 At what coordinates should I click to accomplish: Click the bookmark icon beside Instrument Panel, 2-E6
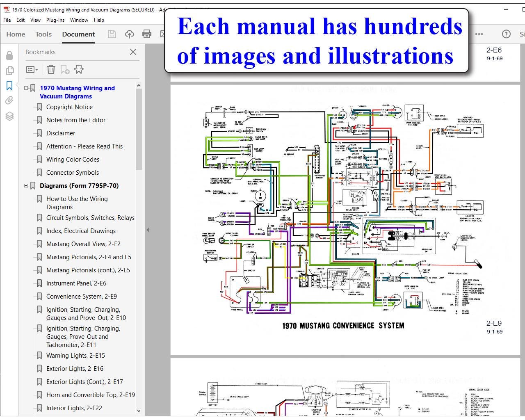pos(39,283)
